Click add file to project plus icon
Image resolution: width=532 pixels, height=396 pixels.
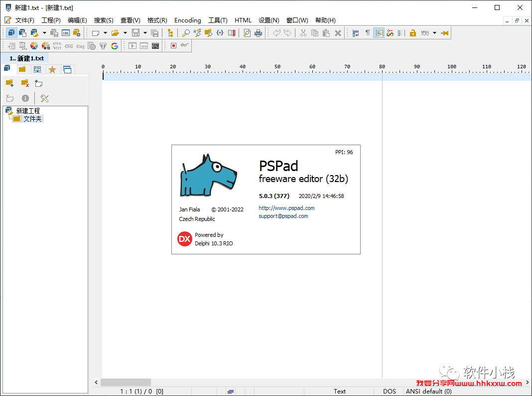(x=39, y=83)
